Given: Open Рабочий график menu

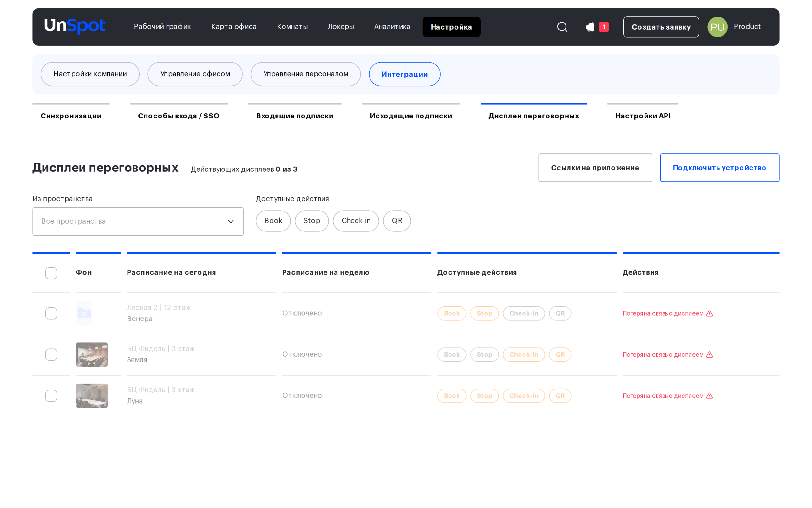Looking at the screenshot, I should 162,27.
